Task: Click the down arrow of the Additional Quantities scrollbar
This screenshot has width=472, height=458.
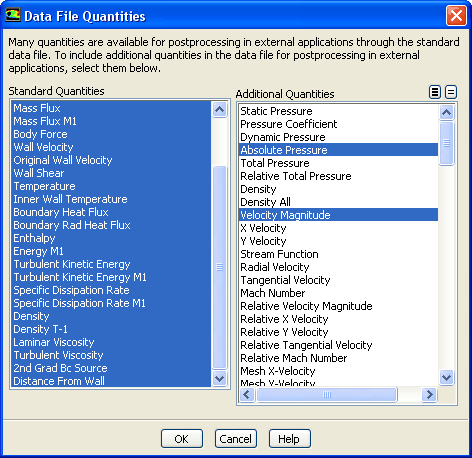Action: tap(447, 377)
